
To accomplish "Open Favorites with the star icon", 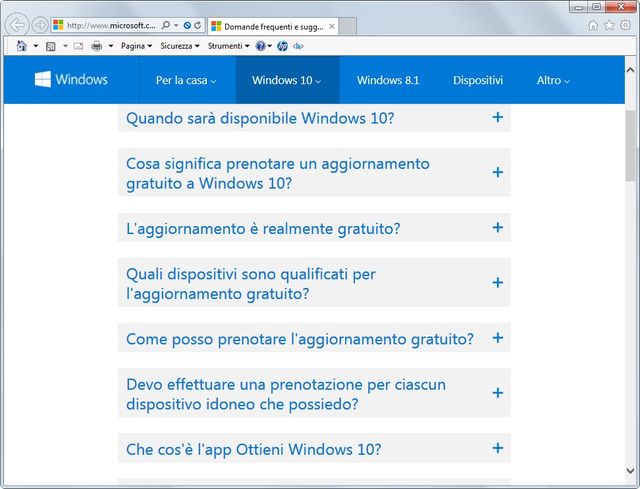I will tap(609, 26).
